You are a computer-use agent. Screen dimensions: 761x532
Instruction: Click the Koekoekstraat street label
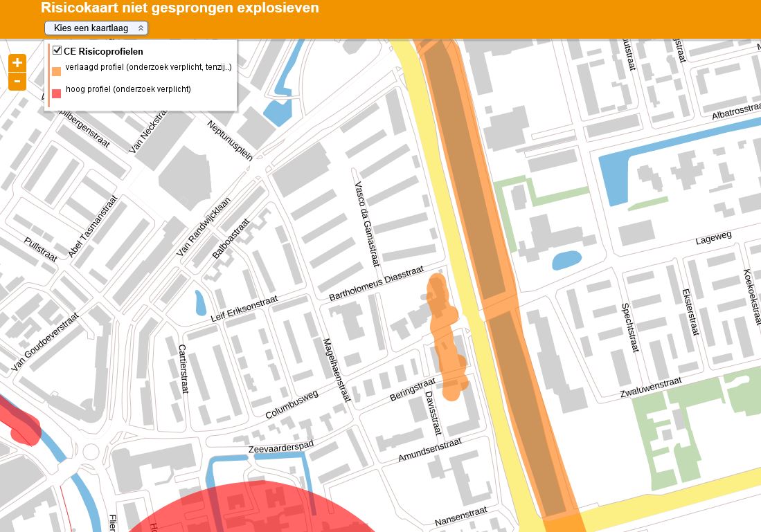(x=752, y=297)
